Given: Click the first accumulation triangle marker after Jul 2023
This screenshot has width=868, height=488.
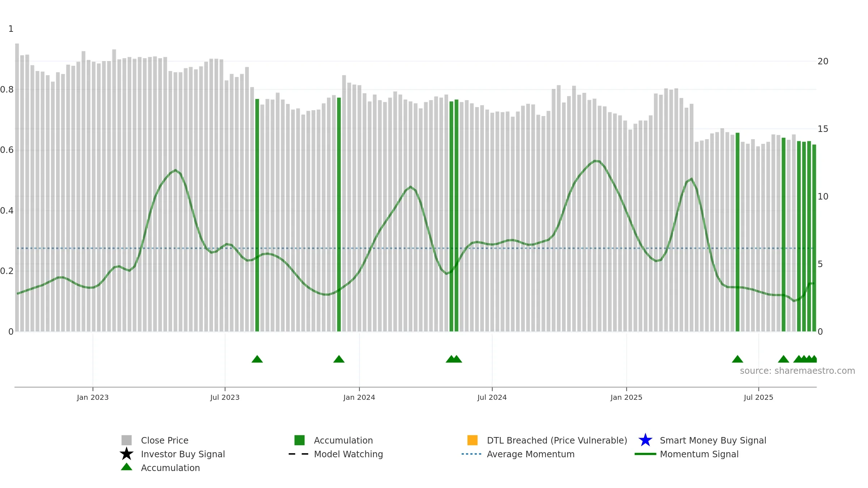Looking at the screenshot, I should click(x=257, y=359).
